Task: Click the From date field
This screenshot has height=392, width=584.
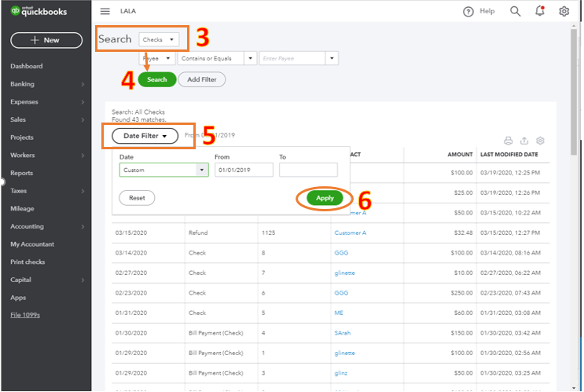Action: point(244,170)
